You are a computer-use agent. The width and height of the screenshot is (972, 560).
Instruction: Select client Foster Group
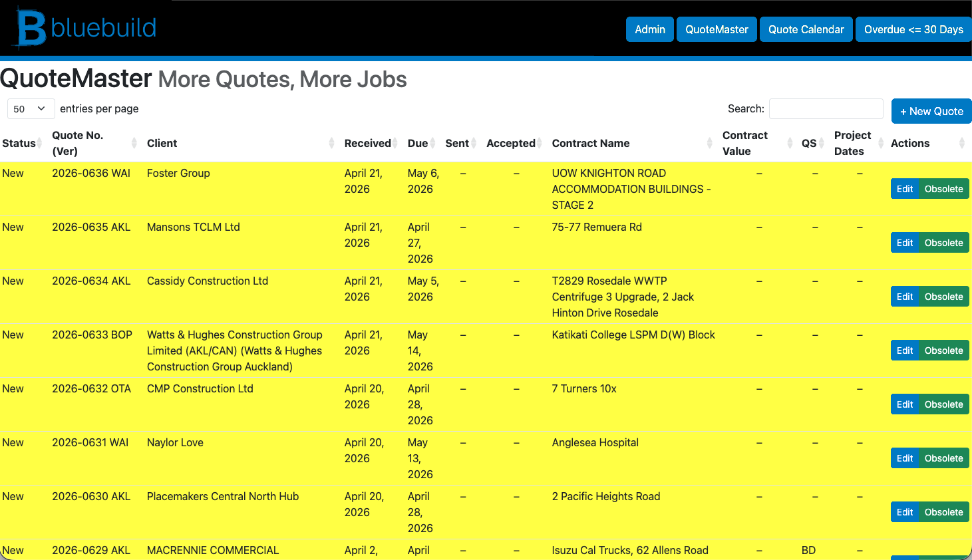178,173
